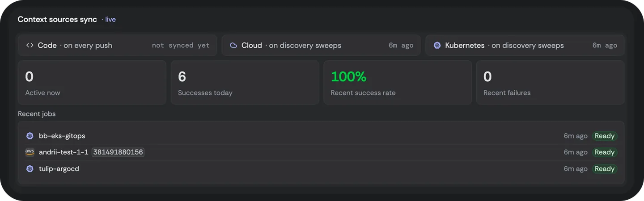Click the Cloud source icon

point(233,45)
